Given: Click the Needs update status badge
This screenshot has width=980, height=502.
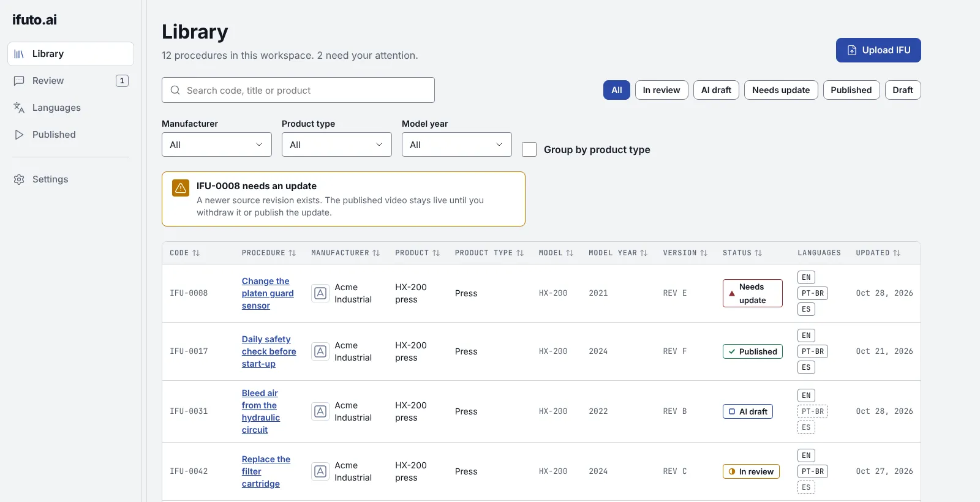Looking at the screenshot, I should (753, 293).
